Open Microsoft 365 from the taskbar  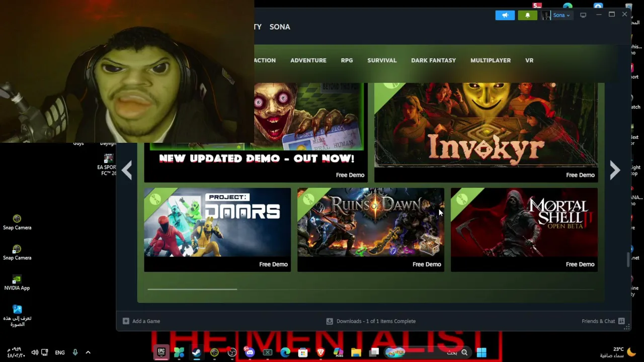pos(338,352)
